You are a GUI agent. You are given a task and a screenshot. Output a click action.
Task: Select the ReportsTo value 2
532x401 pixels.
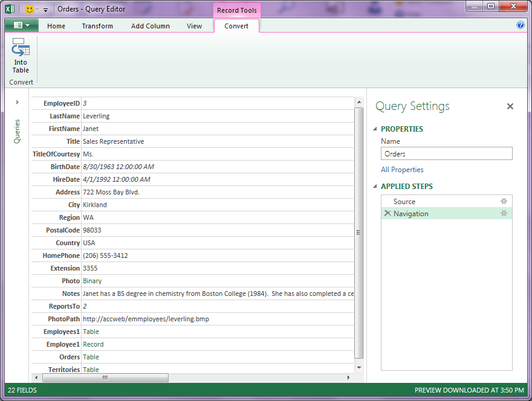tap(85, 306)
